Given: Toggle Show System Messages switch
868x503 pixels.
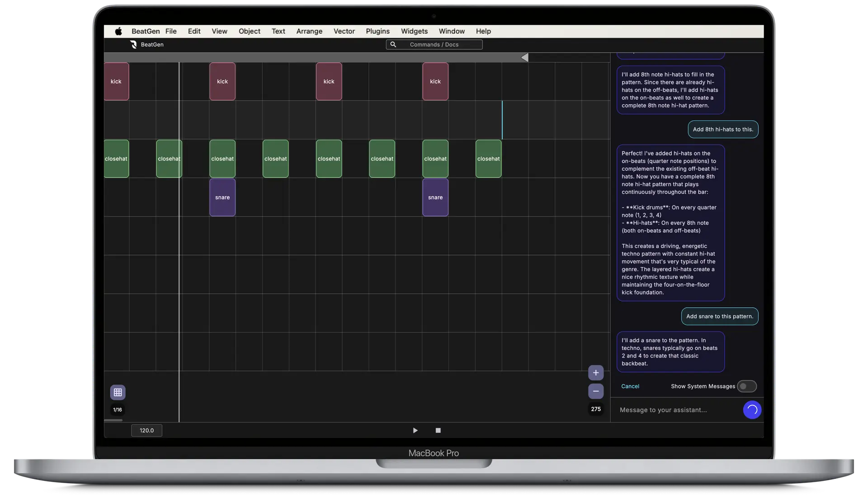Looking at the screenshot, I should (746, 386).
